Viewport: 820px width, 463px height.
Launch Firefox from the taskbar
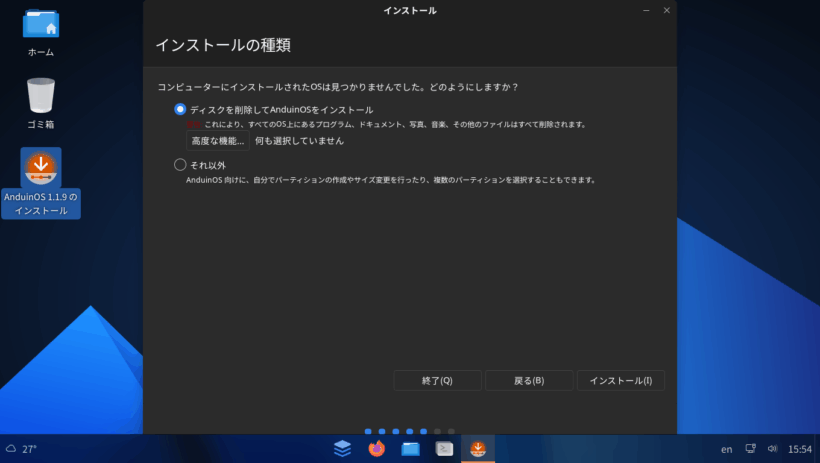tap(376, 449)
